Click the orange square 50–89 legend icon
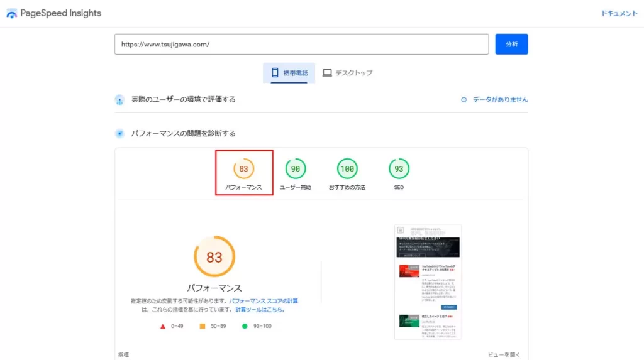Screen dimensions: 644x360 pyautogui.click(x=203, y=326)
